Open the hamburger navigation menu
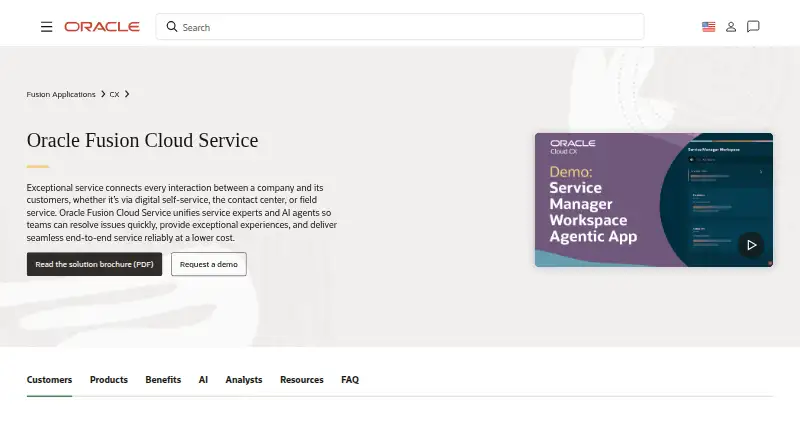This screenshot has height=440, width=800. (x=46, y=27)
